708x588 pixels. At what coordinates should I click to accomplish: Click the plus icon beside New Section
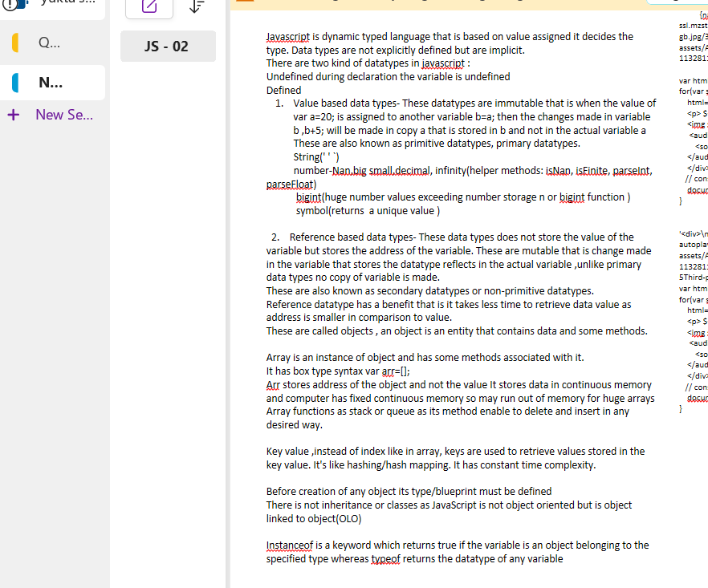tap(12, 115)
